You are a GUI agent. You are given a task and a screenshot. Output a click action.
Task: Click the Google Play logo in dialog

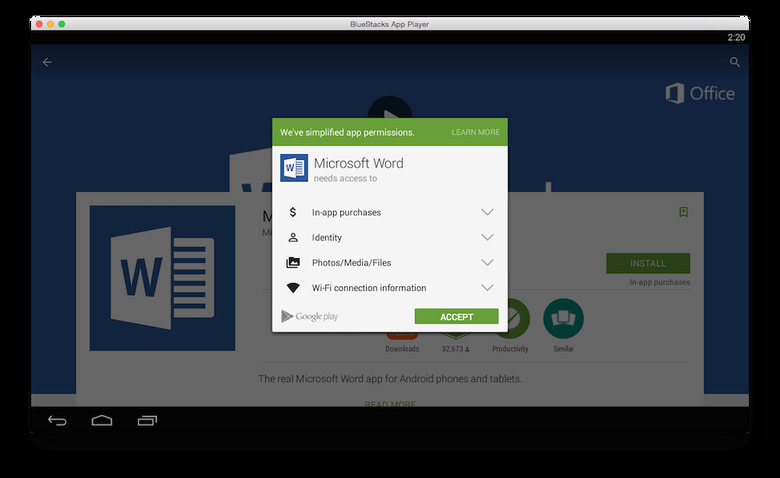310,317
